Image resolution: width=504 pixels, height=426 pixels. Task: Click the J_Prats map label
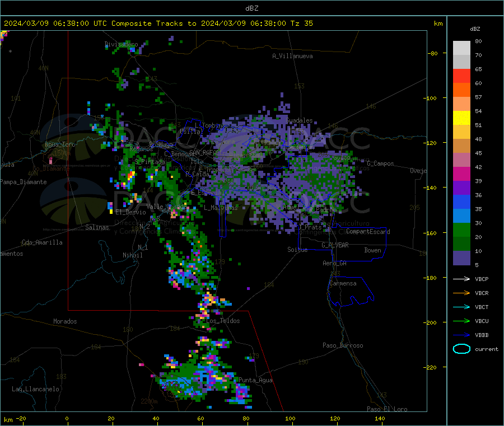310,227
